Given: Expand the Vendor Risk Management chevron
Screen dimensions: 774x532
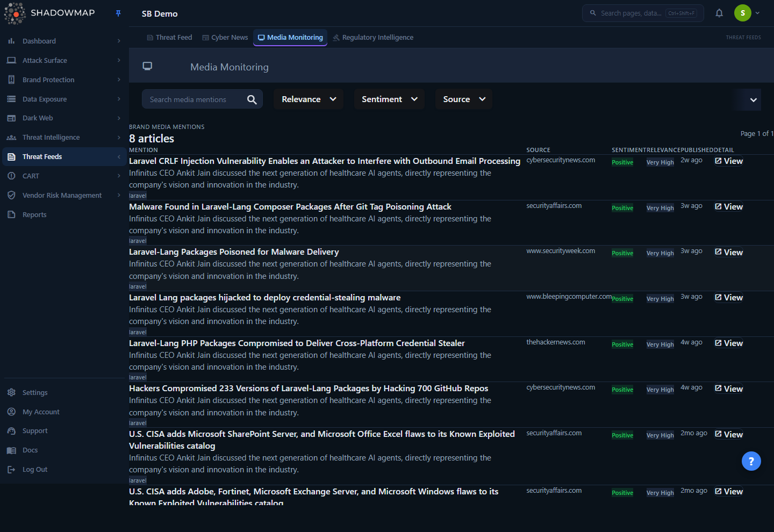Looking at the screenshot, I should coord(119,195).
